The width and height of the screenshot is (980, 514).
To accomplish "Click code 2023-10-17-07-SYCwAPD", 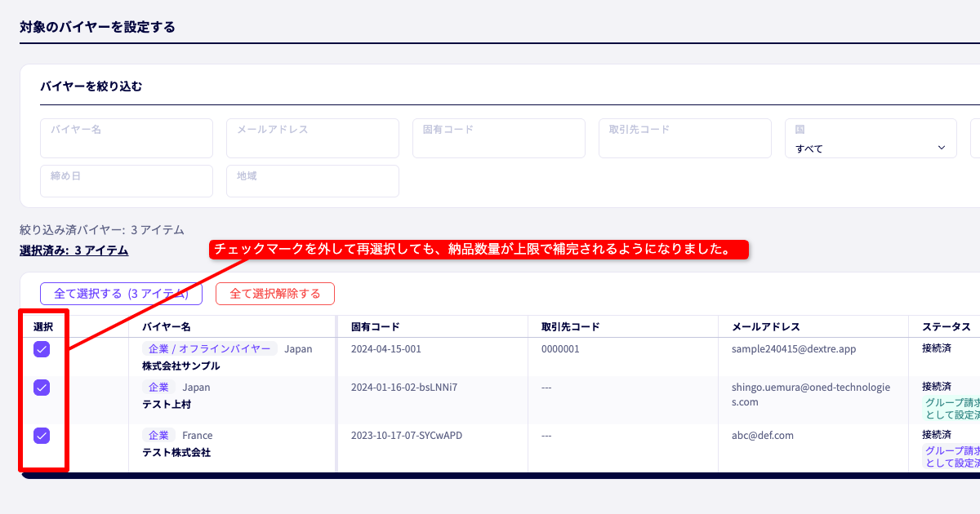I will (x=407, y=436).
